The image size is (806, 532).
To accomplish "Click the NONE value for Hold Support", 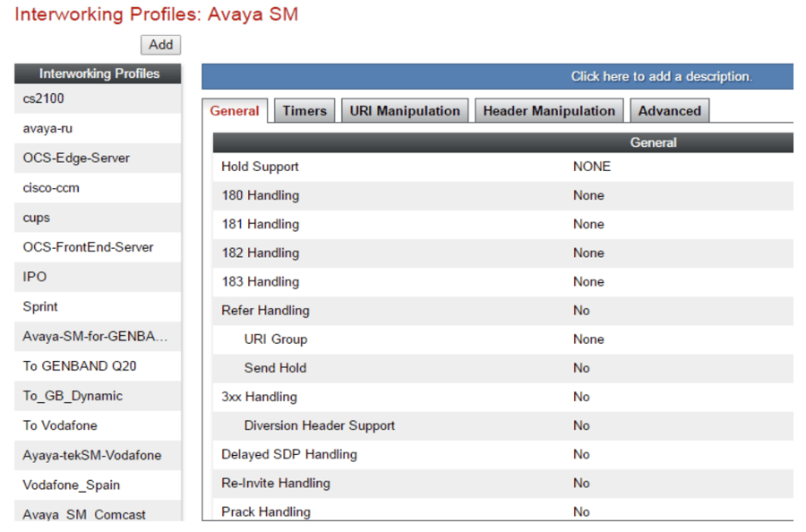I will click(592, 167).
